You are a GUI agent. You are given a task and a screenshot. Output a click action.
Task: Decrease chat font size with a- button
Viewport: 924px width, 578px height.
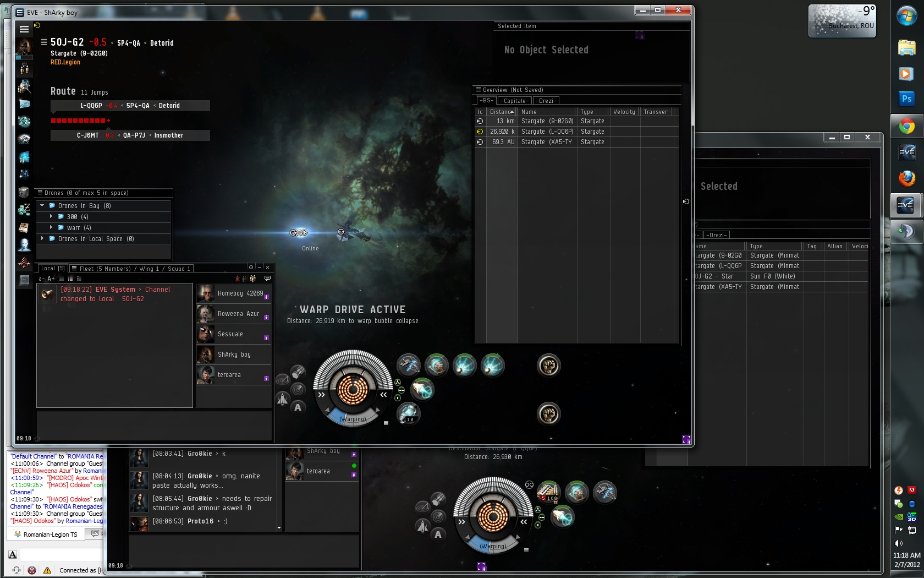pyautogui.click(x=41, y=279)
